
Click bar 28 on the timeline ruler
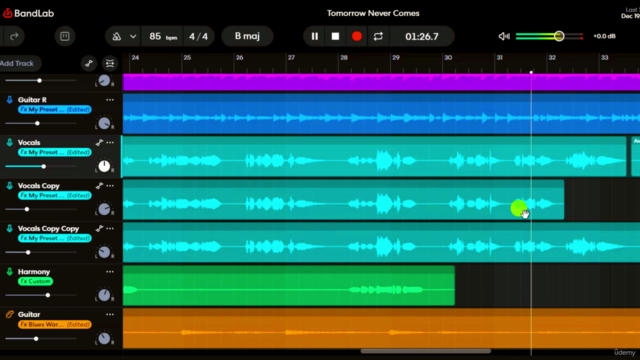coord(344,58)
